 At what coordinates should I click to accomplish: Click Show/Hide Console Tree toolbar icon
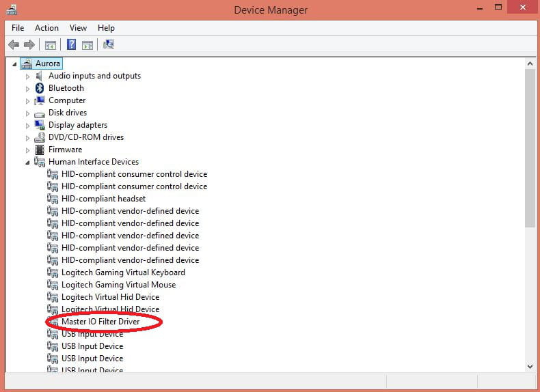50,45
